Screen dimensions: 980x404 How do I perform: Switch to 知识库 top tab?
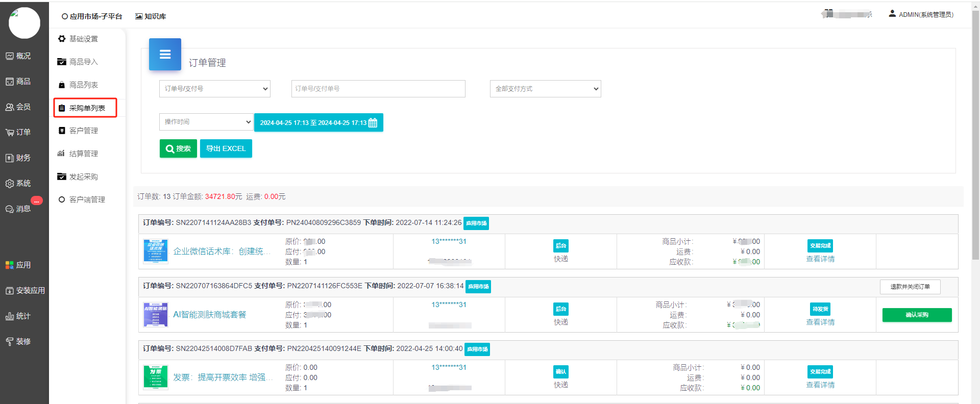[151, 16]
